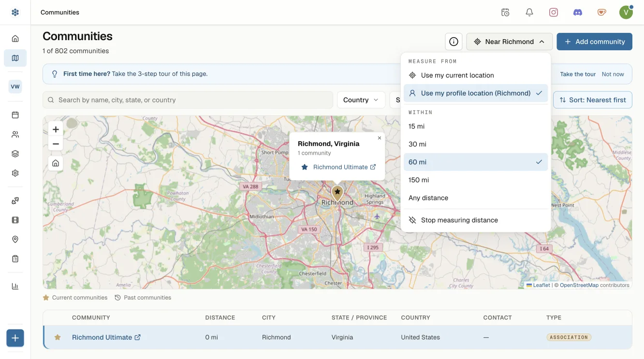Click the Take the tour link
This screenshot has width=644, height=359.
pos(578,74)
